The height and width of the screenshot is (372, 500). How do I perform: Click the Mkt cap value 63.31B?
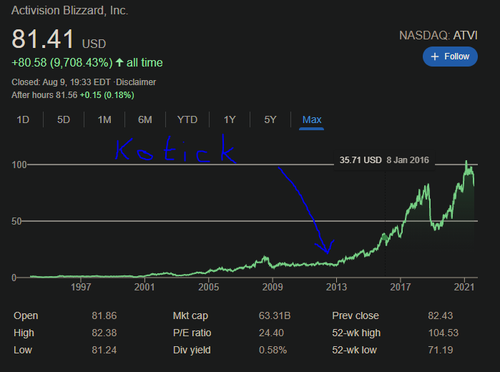274,316
